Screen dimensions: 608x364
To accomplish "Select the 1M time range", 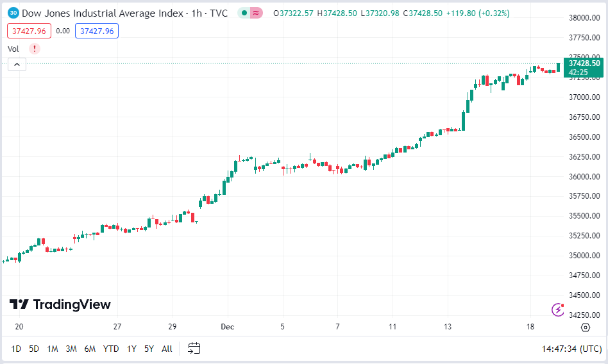I will tap(53, 349).
